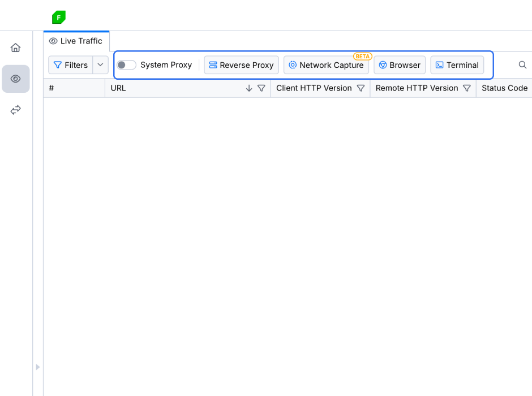Switch to the Live Traffic tab
Viewport: 532px width, 396px height.
point(76,41)
